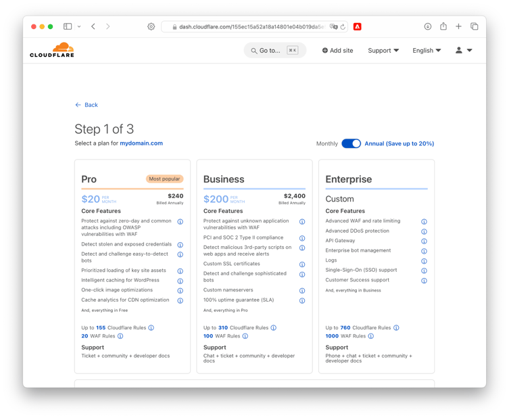
Task: Open a new Safari tab
Action: point(458,26)
